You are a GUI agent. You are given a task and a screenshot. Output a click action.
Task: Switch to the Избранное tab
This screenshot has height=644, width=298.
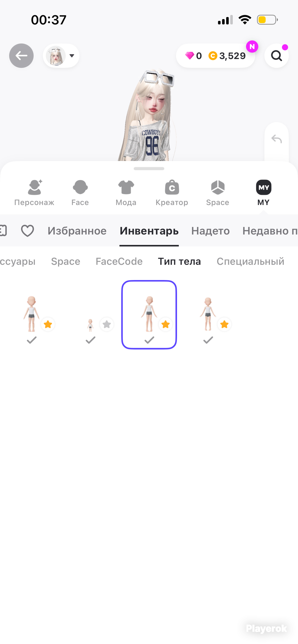coord(77,231)
